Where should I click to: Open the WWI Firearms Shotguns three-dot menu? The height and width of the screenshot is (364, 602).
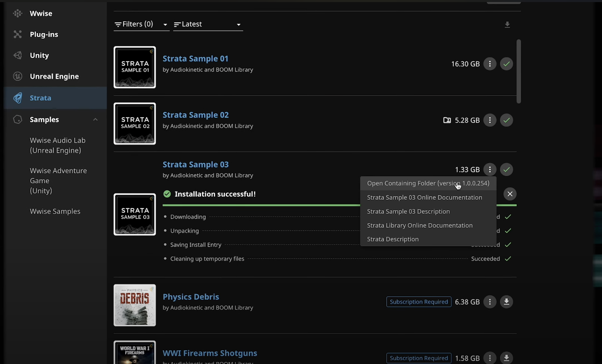tap(490, 358)
